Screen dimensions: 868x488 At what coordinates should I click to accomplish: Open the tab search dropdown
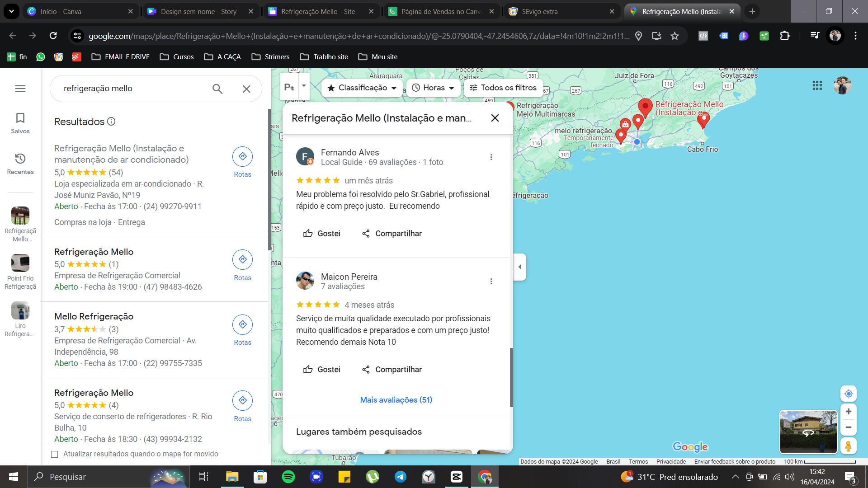(x=11, y=11)
